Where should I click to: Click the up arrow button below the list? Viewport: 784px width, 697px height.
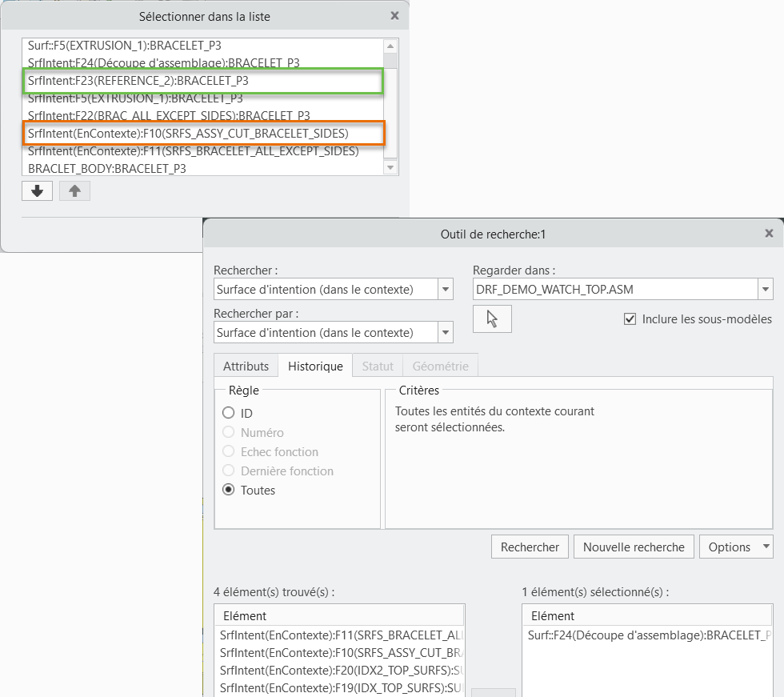point(74,191)
